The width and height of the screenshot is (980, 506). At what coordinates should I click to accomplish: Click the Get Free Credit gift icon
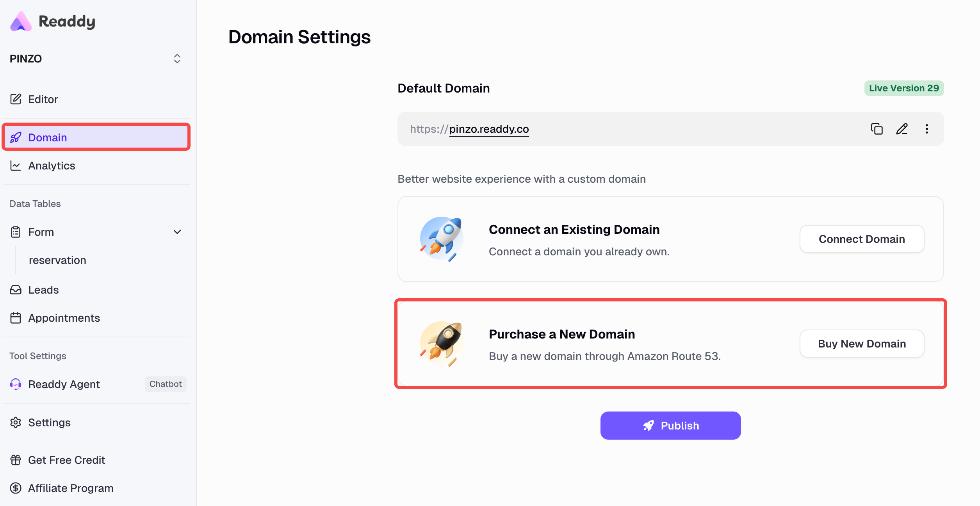16,460
